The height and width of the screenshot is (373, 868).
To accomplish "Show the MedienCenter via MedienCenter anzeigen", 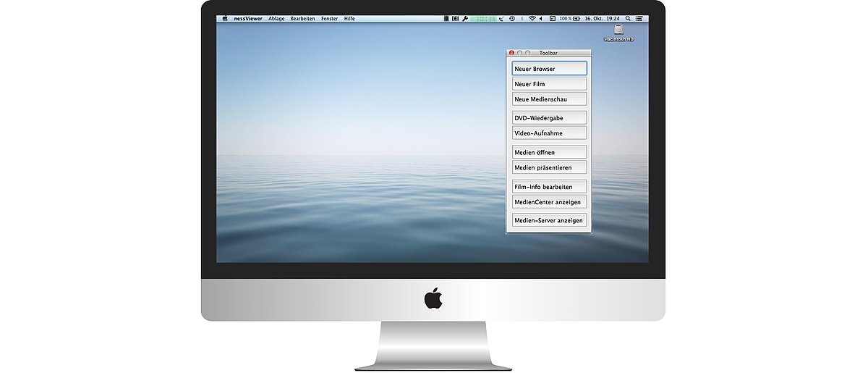I will pos(549,202).
